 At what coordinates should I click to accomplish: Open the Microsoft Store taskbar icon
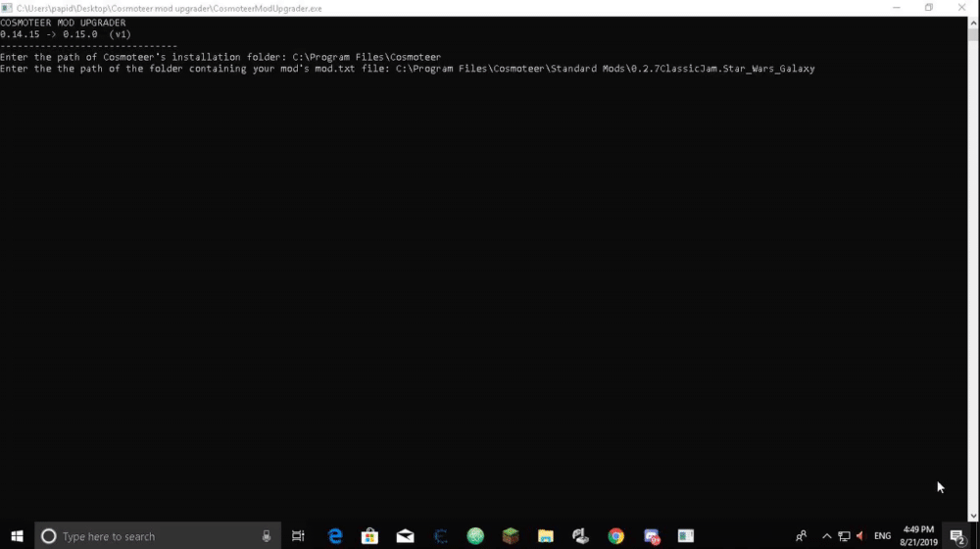[370, 536]
